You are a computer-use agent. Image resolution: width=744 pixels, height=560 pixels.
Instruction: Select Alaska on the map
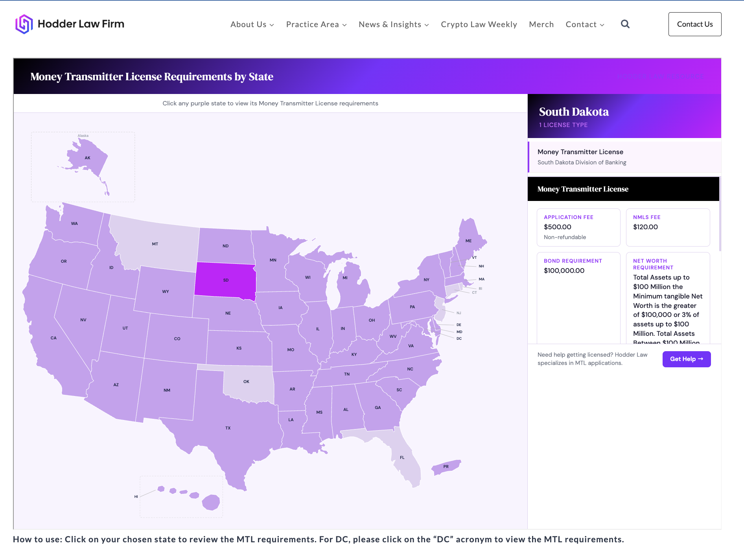tap(87, 158)
